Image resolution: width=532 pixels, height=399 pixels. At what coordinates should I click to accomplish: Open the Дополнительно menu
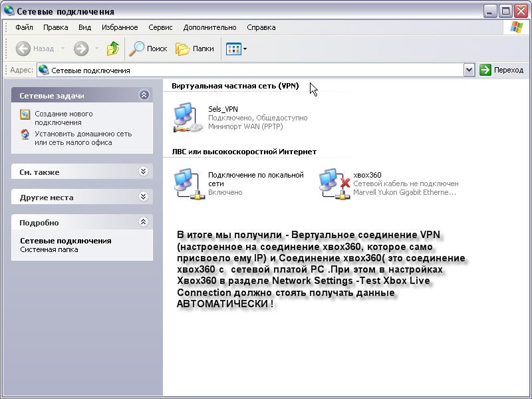209,27
